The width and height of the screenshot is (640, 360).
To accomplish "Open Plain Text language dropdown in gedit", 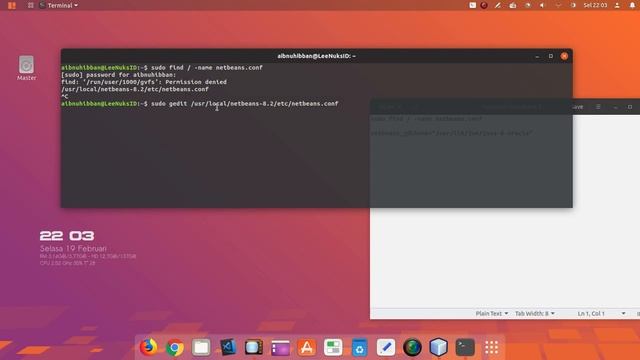I will [492, 313].
